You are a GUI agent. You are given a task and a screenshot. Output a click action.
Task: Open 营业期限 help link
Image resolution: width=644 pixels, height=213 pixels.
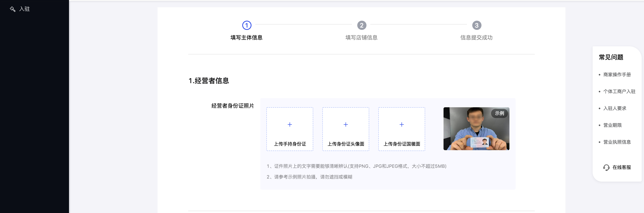tap(613, 125)
